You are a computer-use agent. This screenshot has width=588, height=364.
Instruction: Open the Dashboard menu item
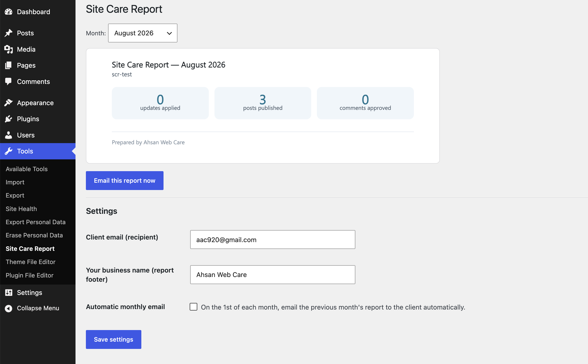pos(34,12)
